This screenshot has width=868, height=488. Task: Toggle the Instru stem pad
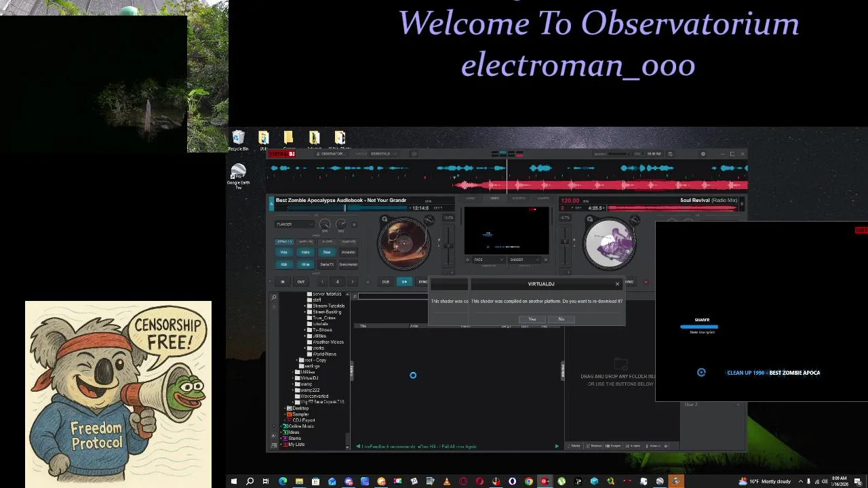coord(305,252)
